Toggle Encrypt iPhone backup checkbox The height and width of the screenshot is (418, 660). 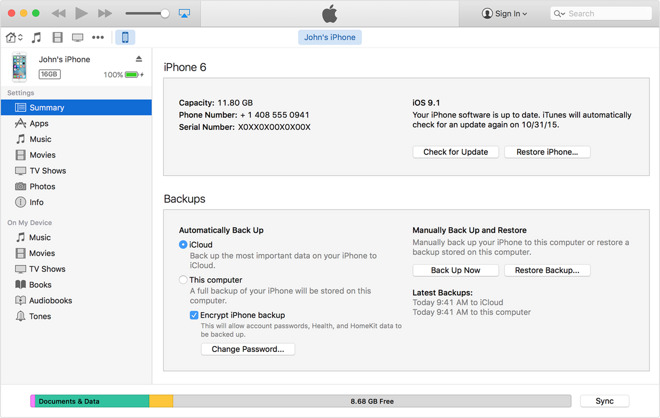pos(194,315)
